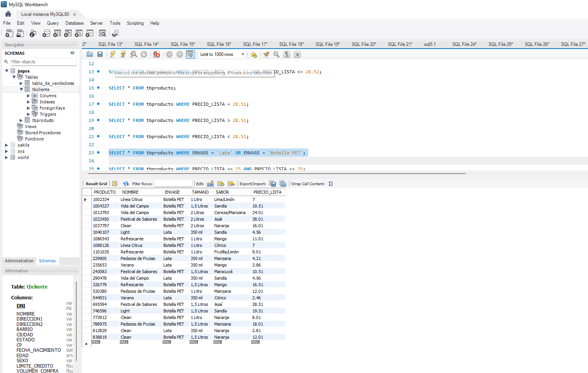Commit the current transaction
The image size is (588, 373).
169,54
